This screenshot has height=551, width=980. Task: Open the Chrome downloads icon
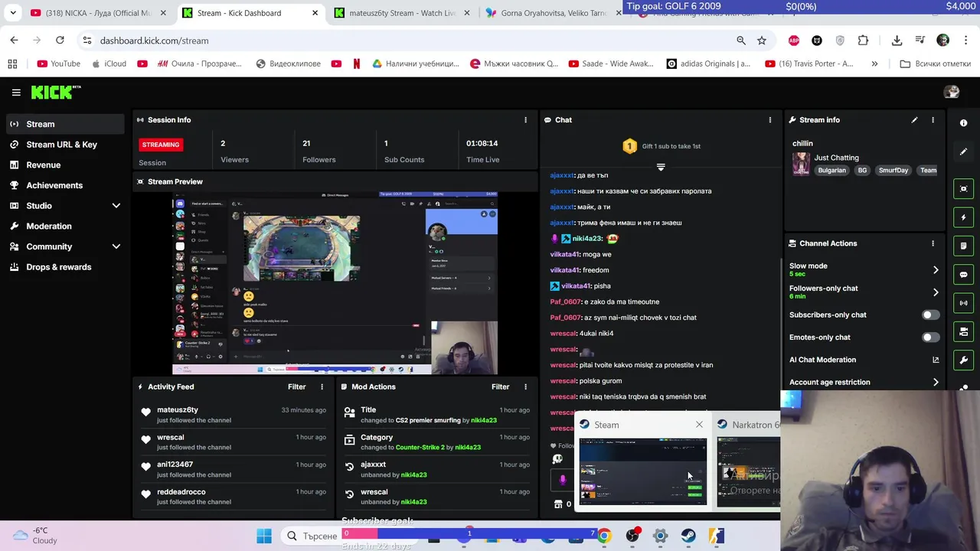click(x=897, y=41)
